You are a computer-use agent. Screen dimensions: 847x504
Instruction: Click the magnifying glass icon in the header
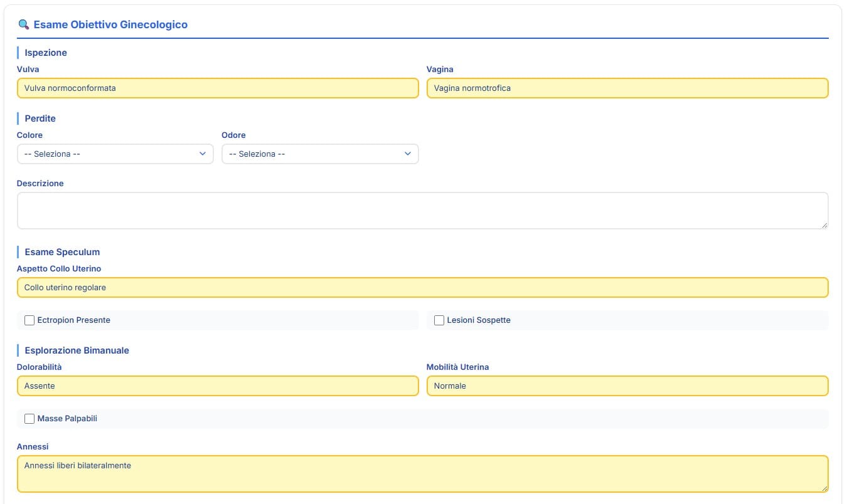pos(24,25)
